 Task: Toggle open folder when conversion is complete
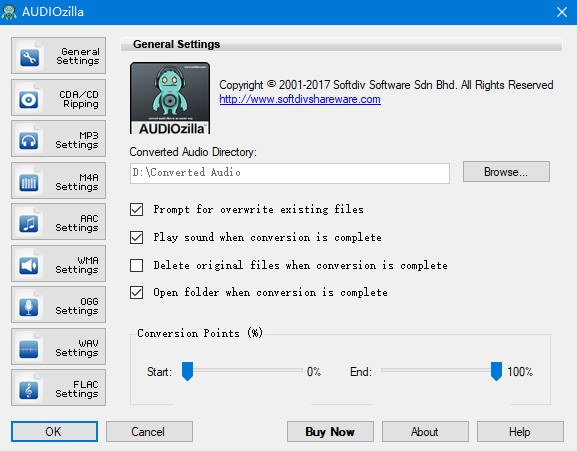(137, 293)
